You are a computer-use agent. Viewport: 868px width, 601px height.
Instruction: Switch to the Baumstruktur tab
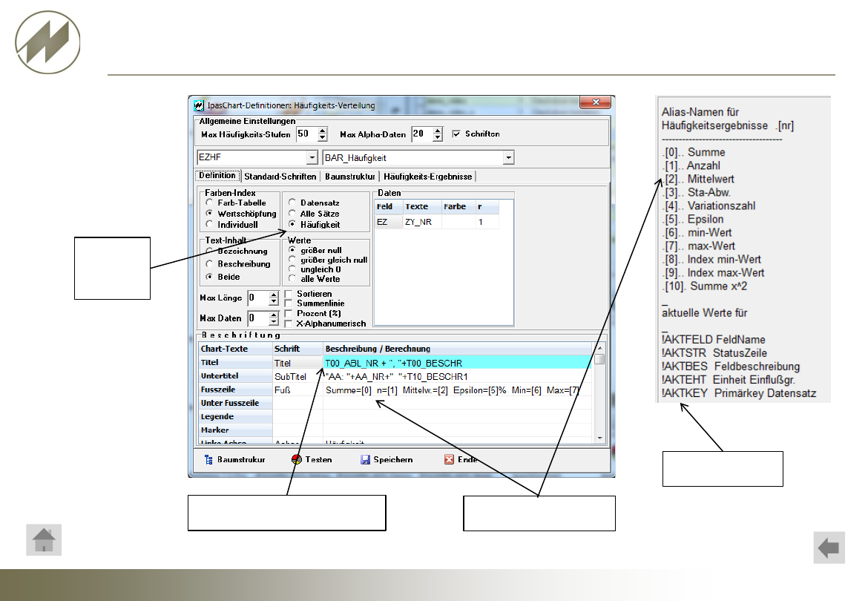click(350, 177)
